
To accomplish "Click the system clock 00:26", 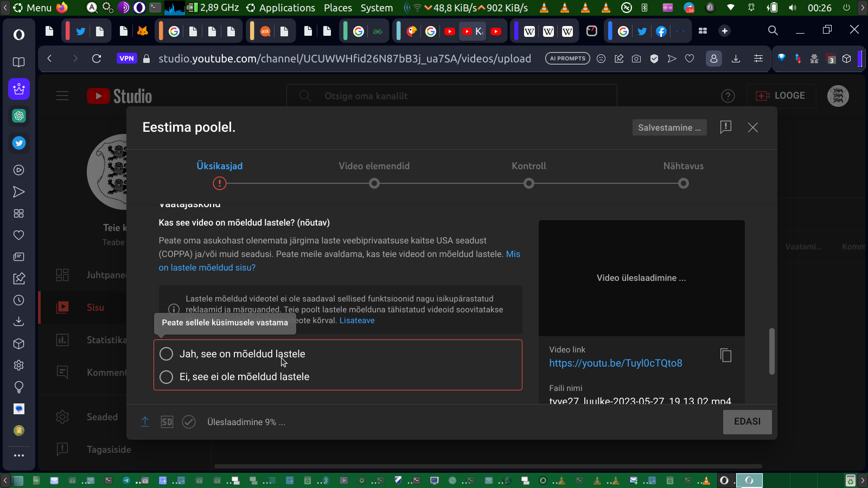I will [820, 8].
